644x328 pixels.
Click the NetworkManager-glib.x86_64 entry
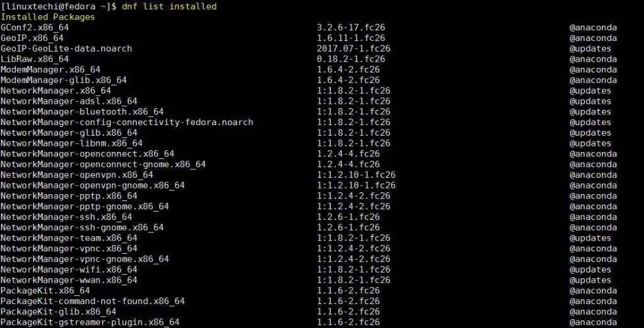69,133
